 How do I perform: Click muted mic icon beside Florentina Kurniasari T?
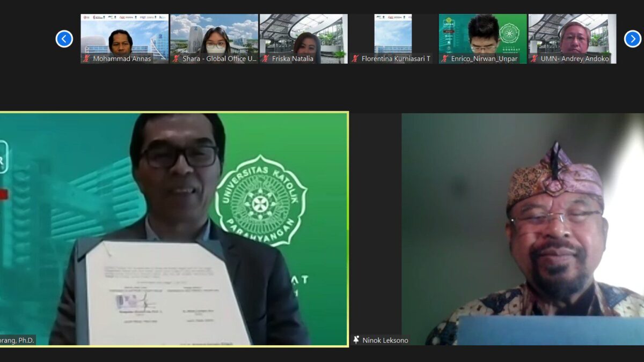355,58
